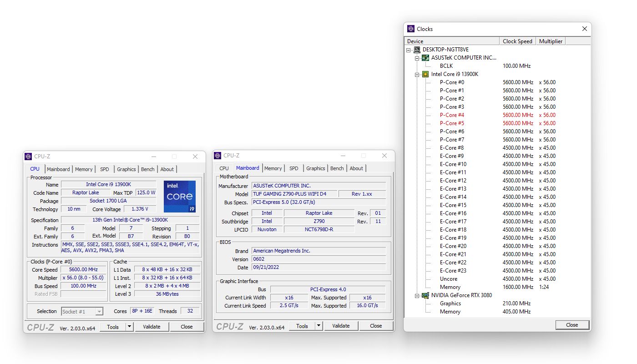
Task: Select the P-Core #7 row
Action: [x=497, y=140]
